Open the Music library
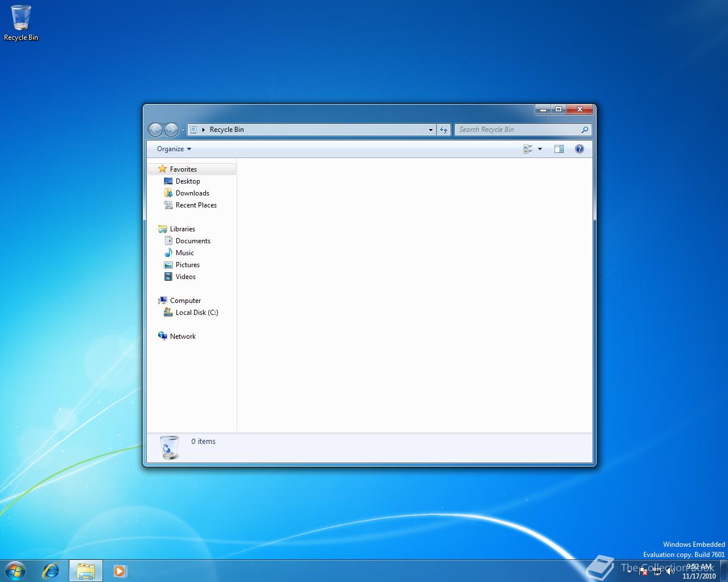The image size is (728, 582). click(185, 252)
